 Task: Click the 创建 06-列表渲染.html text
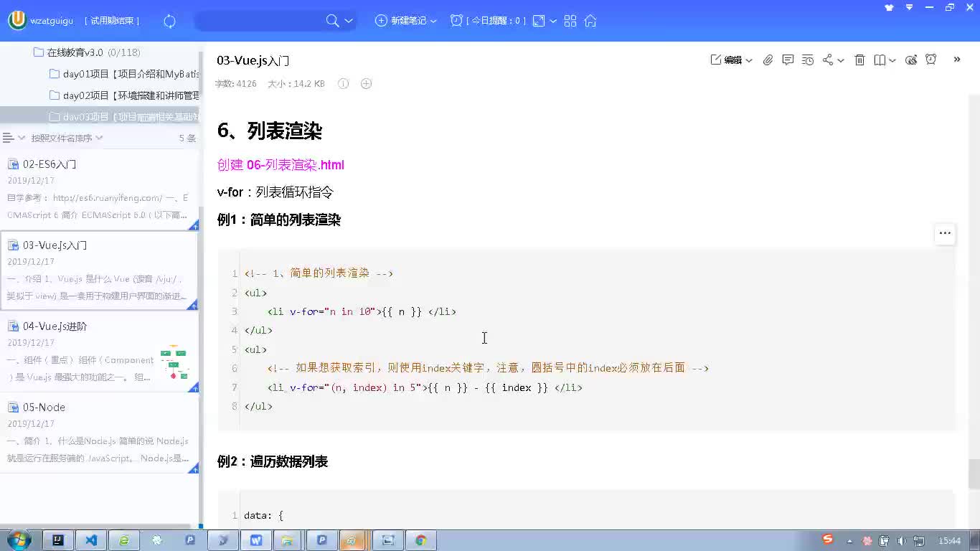click(x=281, y=165)
